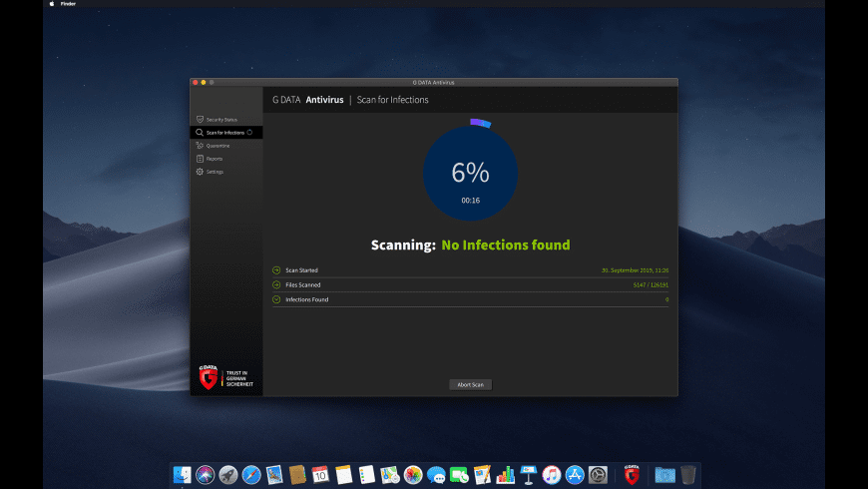This screenshot has height=489, width=868.
Task: Open the Downloads folder in Dock
Action: pyautogui.click(x=664, y=475)
